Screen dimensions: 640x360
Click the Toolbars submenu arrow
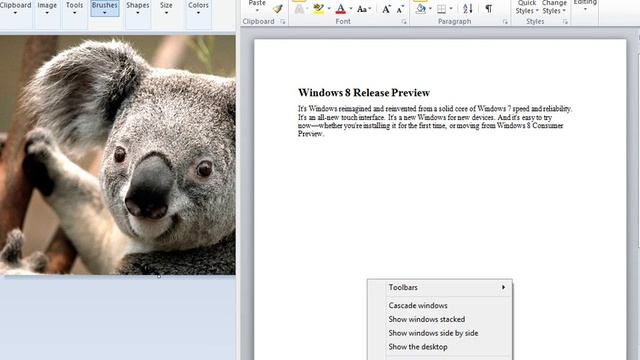(504, 287)
